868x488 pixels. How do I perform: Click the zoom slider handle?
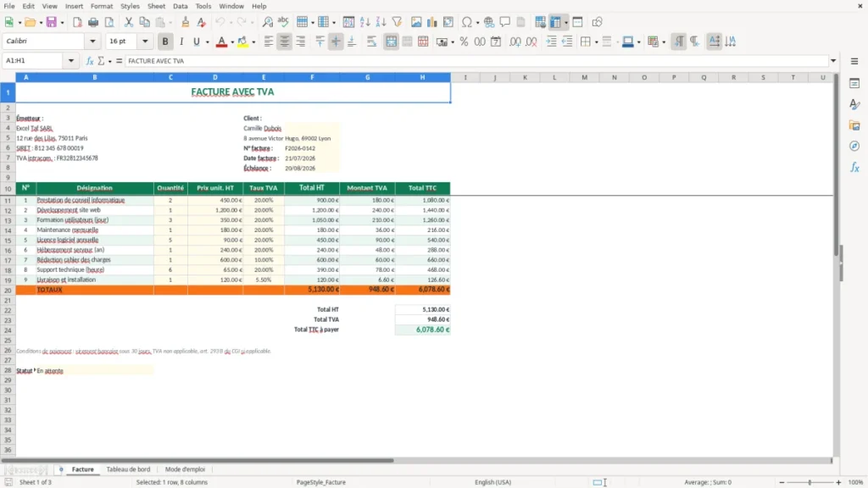click(810, 482)
